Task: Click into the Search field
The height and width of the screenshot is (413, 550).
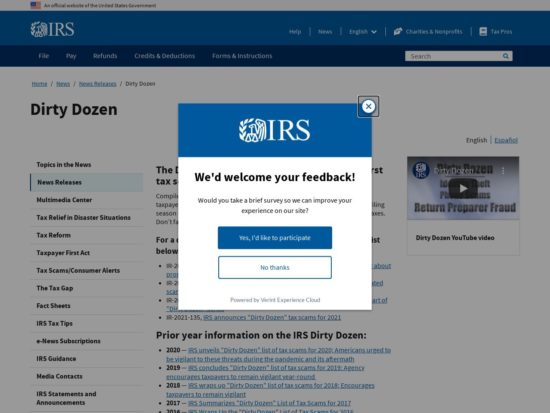Action: 452,56
